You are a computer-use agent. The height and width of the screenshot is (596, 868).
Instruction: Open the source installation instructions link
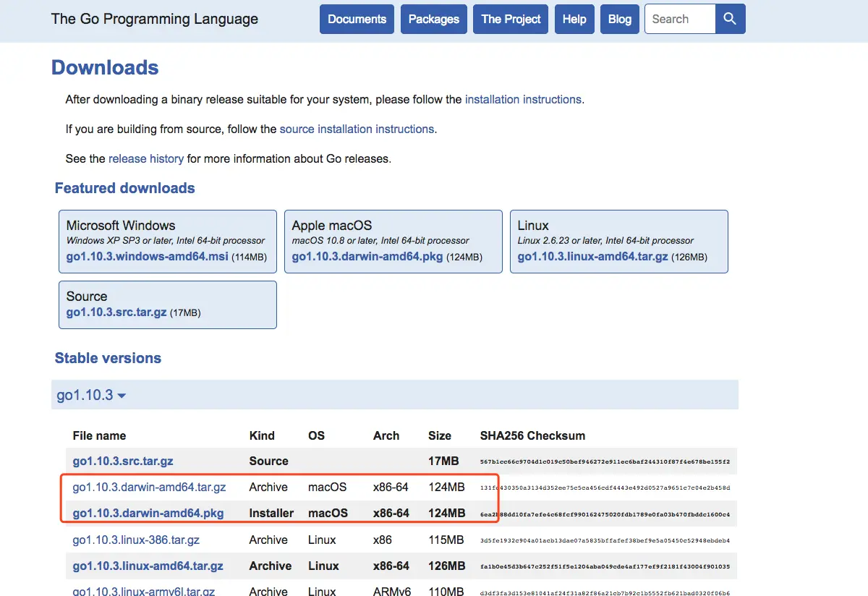[357, 129]
